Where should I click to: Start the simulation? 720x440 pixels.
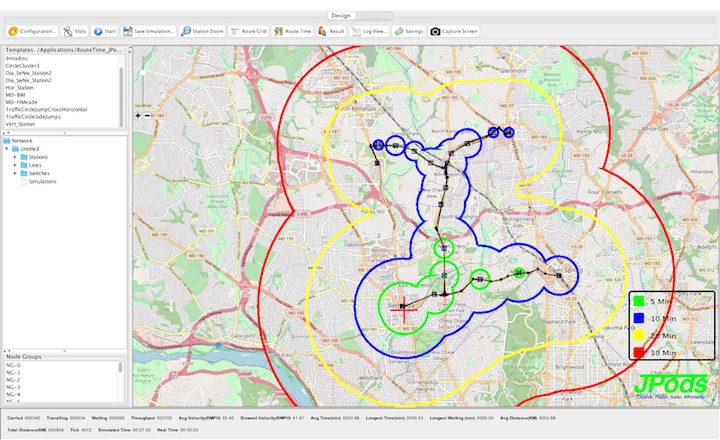coord(104,31)
